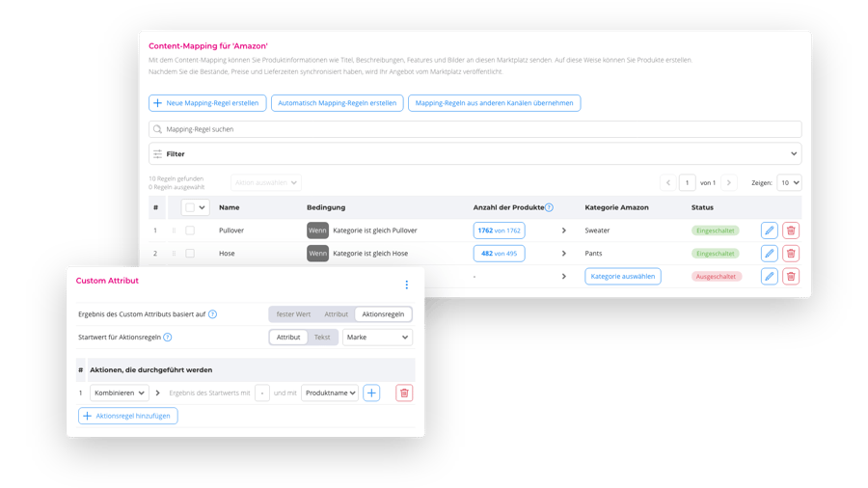Edit the Pullover mapping rule
The width and height of the screenshot is (868, 488).
tap(769, 230)
